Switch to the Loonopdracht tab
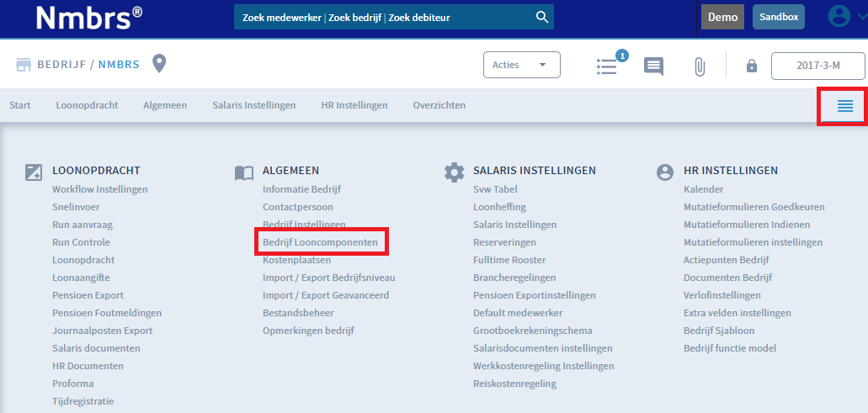 pos(87,105)
